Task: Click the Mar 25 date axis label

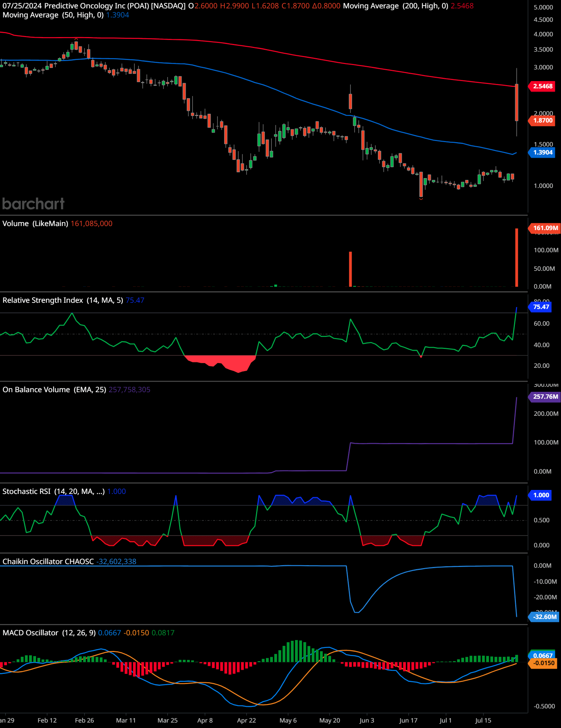Action: click(168, 720)
